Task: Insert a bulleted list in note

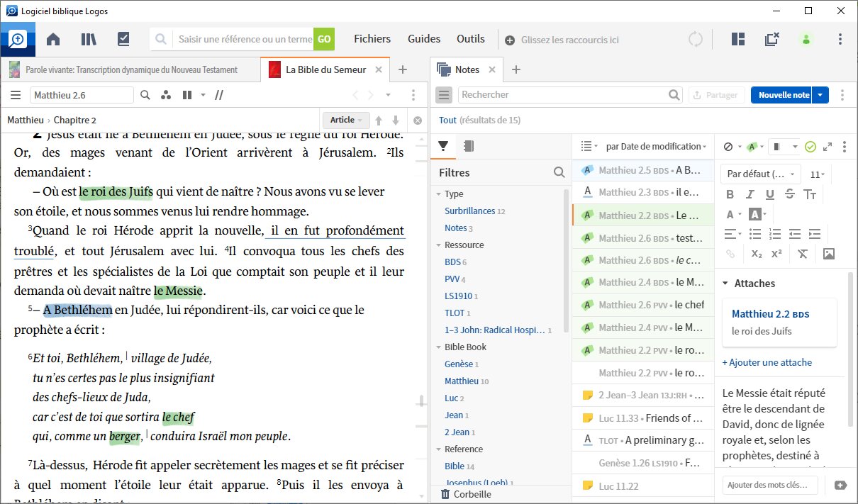Action: click(755, 234)
